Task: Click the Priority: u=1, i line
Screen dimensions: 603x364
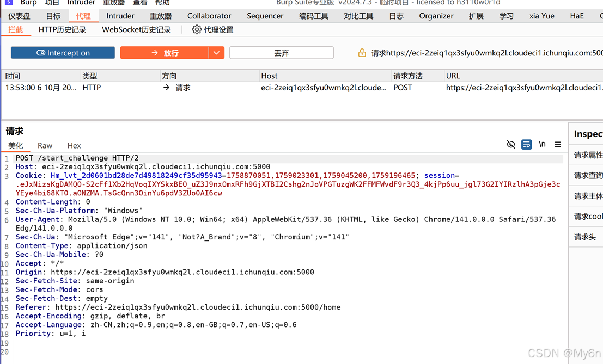Action: (x=50, y=334)
